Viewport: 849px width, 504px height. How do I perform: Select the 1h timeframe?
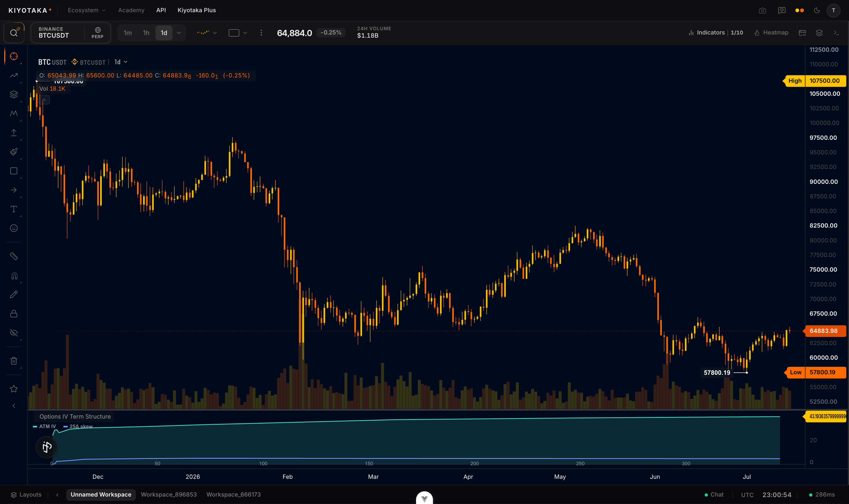tap(146, 33)
